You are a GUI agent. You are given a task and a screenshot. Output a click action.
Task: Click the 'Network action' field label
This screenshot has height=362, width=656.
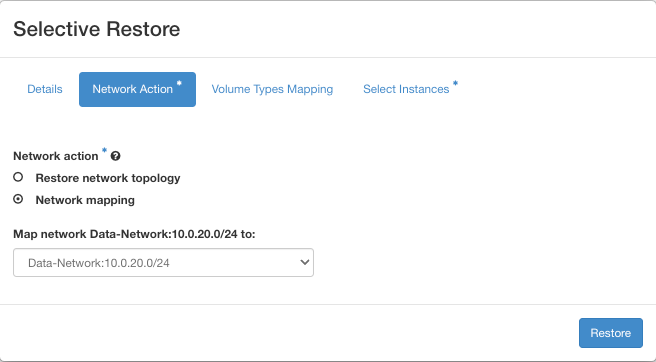click(x=56, y=156)
